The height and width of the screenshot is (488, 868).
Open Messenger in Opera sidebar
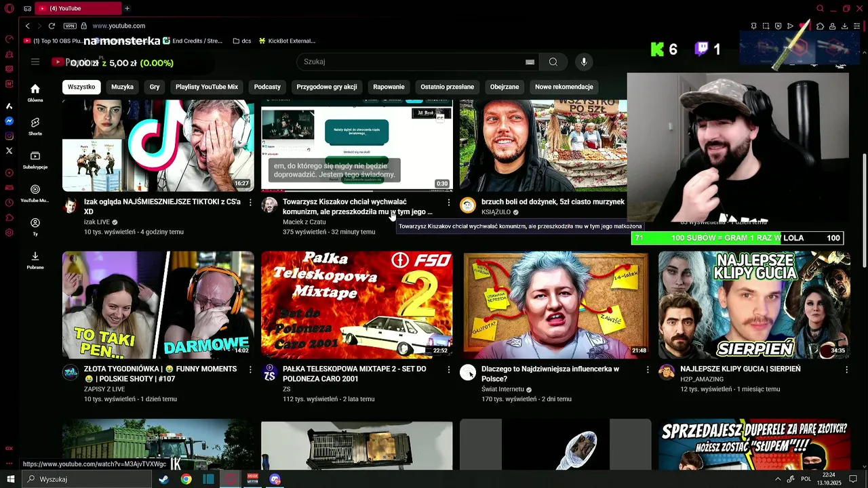click(x=9, y=121)
